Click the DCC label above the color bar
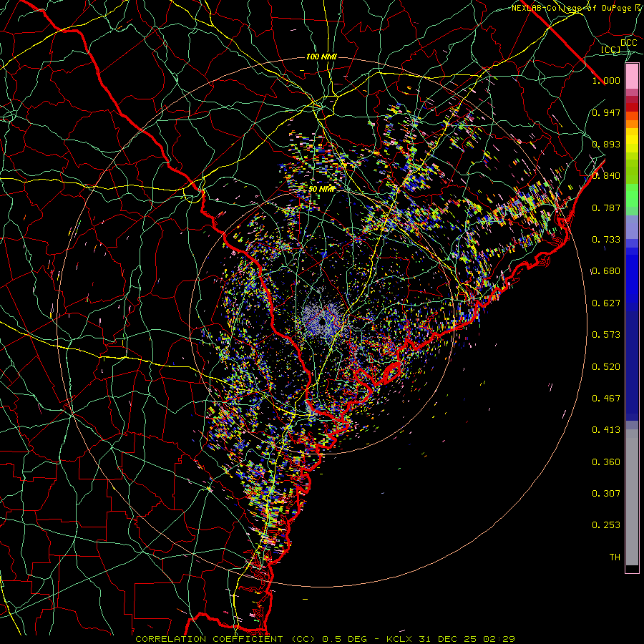Image resolution: width=644 pixels, height=644 pixels. [628, 43]
